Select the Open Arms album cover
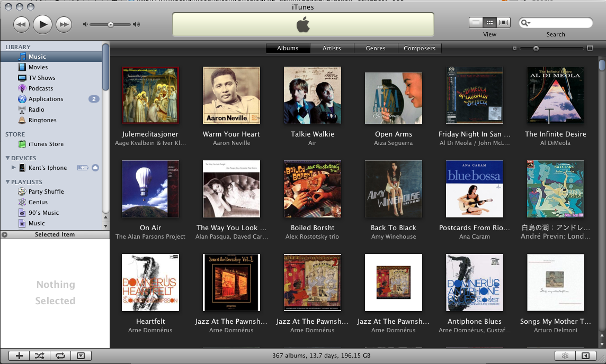This screenshot has height=364, width=606. tap(394, 98)
